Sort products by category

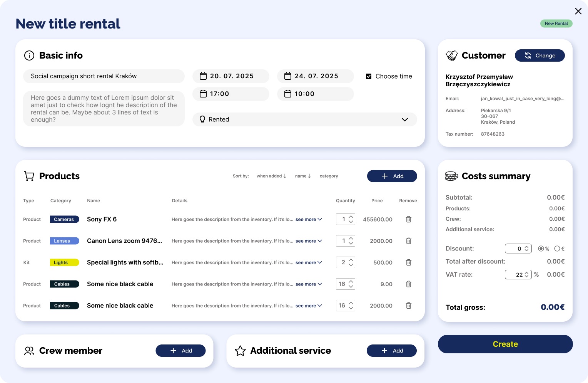pyautogui.click(x=329, y=176)
